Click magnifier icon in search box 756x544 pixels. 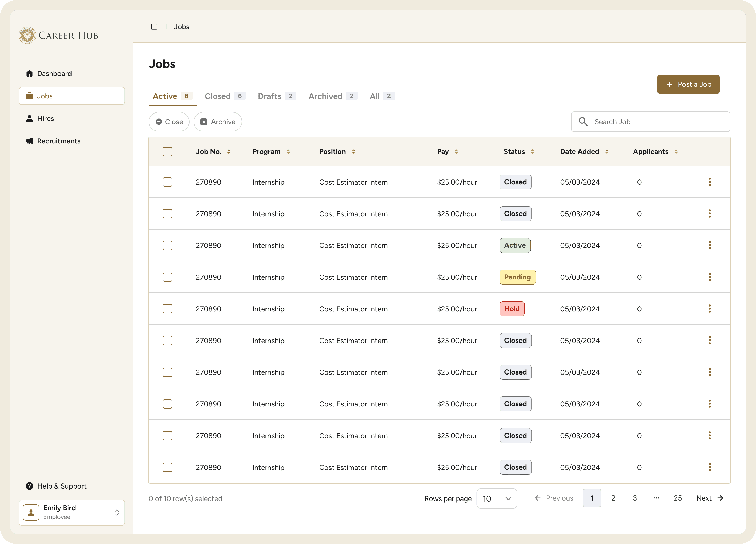click(583, 122)
